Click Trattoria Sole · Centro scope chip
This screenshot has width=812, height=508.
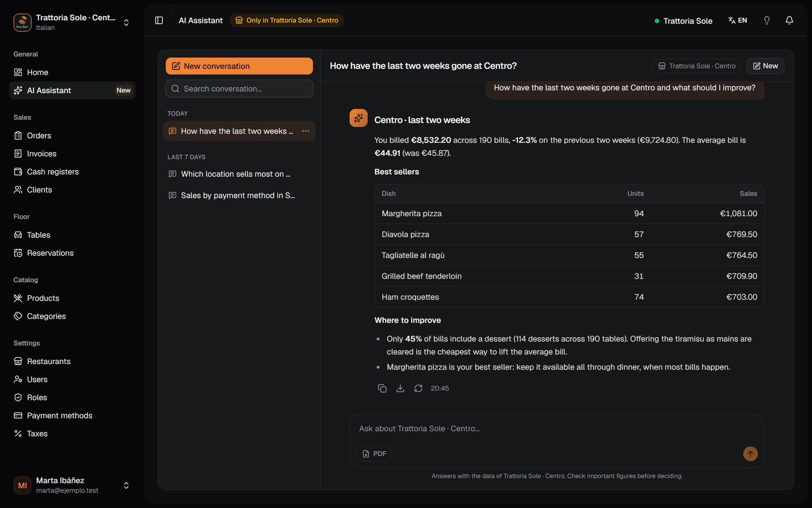(697, 66)
